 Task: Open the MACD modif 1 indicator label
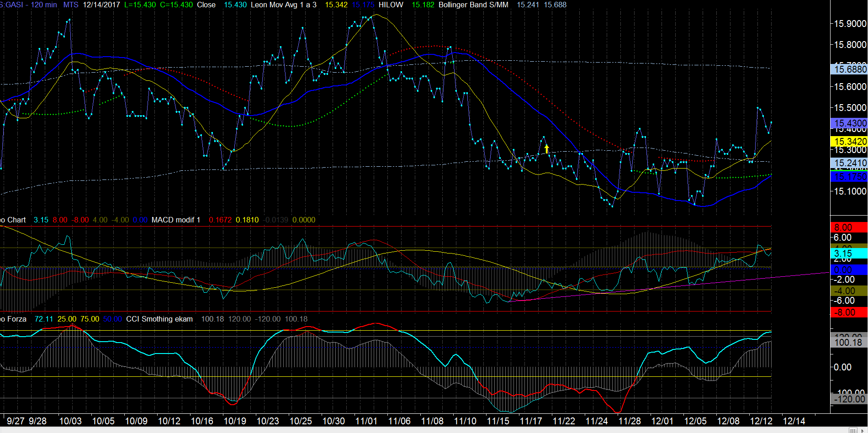click(176, 220)
